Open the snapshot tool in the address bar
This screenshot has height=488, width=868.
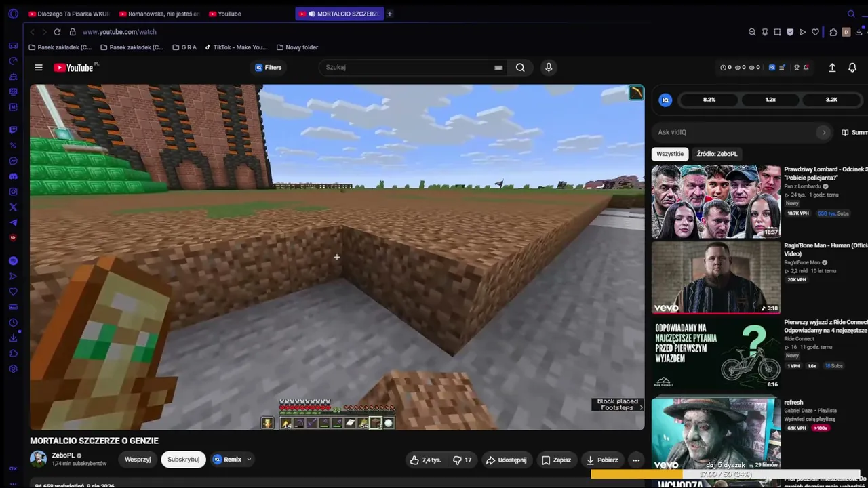[x=777, y=32]
